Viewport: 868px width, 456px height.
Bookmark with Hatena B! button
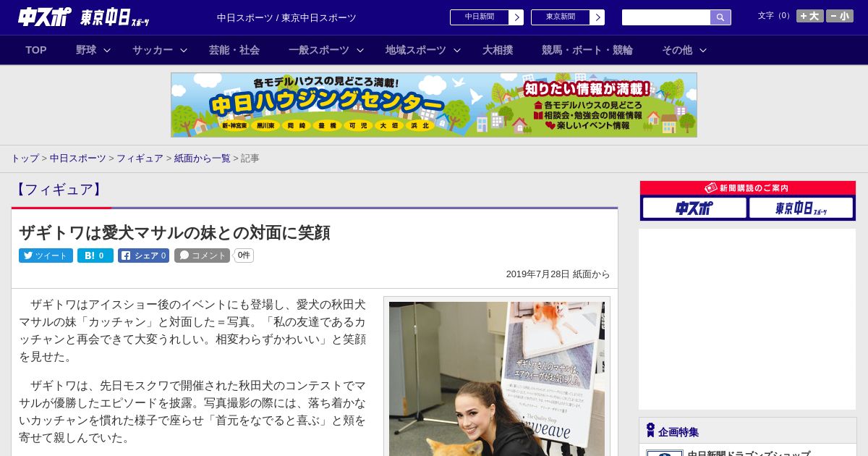tap(95, 256)
